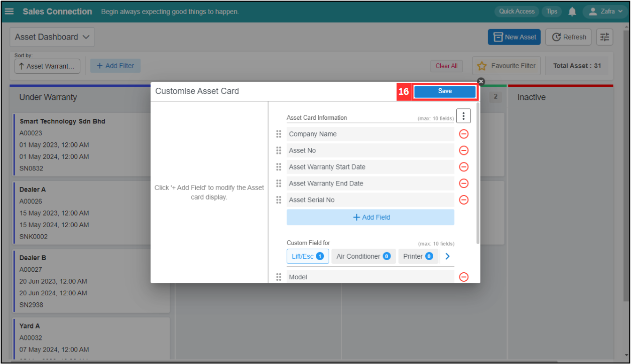Open the customise card settings icon
Image resolution: width=631 pixels, height=364 pixels.
pos(605,37)
